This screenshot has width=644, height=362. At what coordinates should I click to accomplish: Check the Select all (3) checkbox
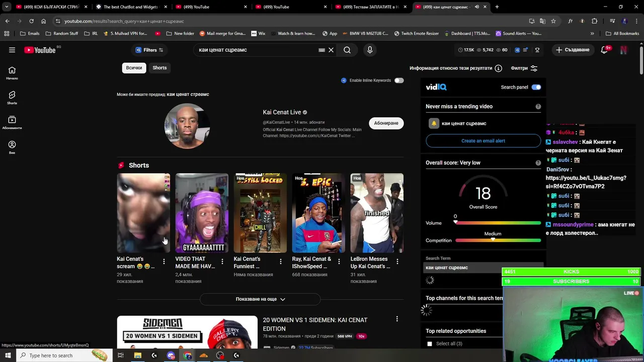point(430,344)
